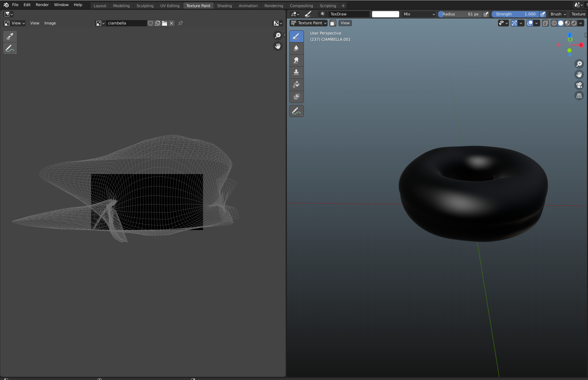Click the Blender logo icon

[x=6, y=5]
